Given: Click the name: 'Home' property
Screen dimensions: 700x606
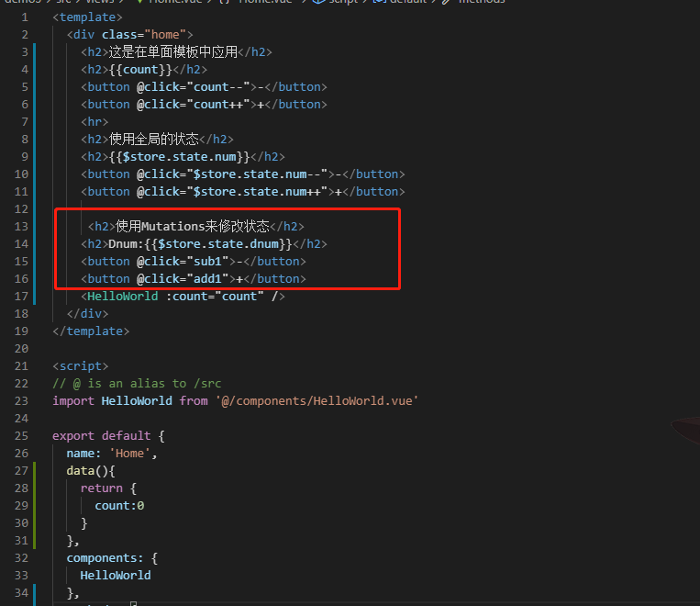Looking at the screenshot, I should pos(112,454).
